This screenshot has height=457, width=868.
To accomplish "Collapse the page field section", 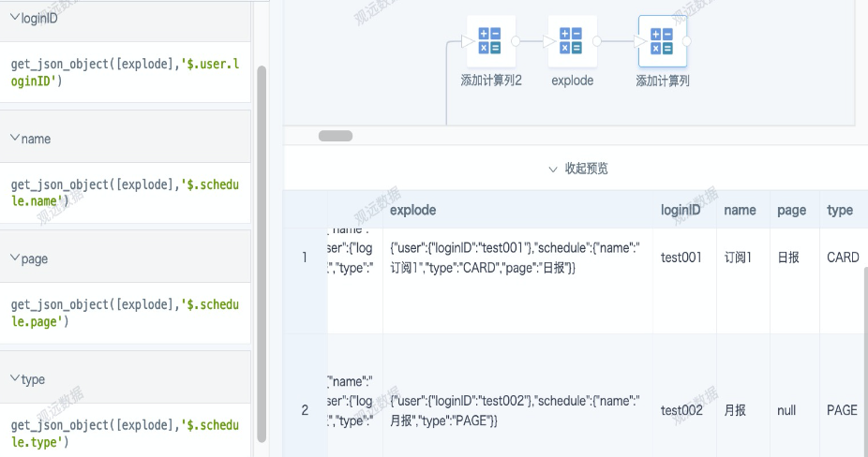I will [15, 258].
